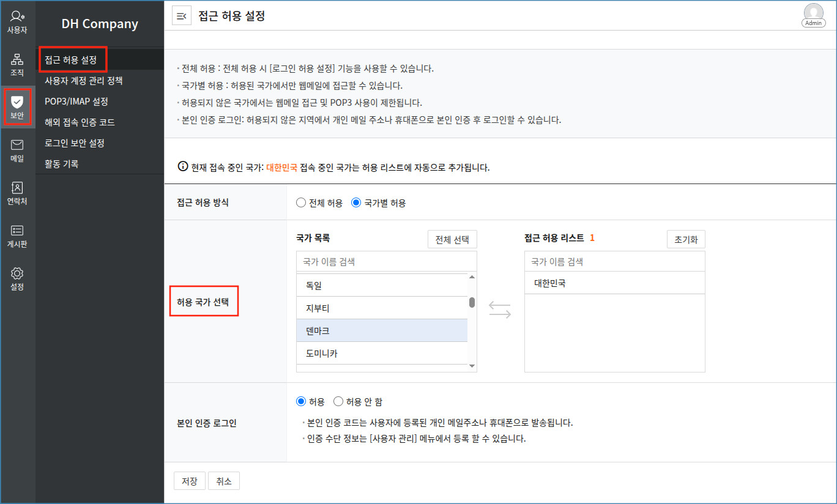Click the country list scrollbar thumb
Image resolution: width=837 pixels, height=504 pixels.
point(472,302)
